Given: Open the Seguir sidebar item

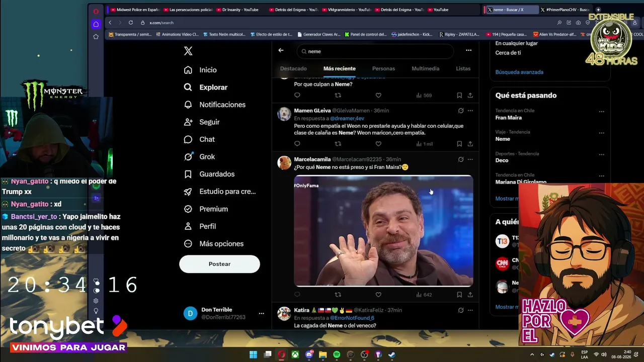Looking at the screenshot, I should pos(202,122).
